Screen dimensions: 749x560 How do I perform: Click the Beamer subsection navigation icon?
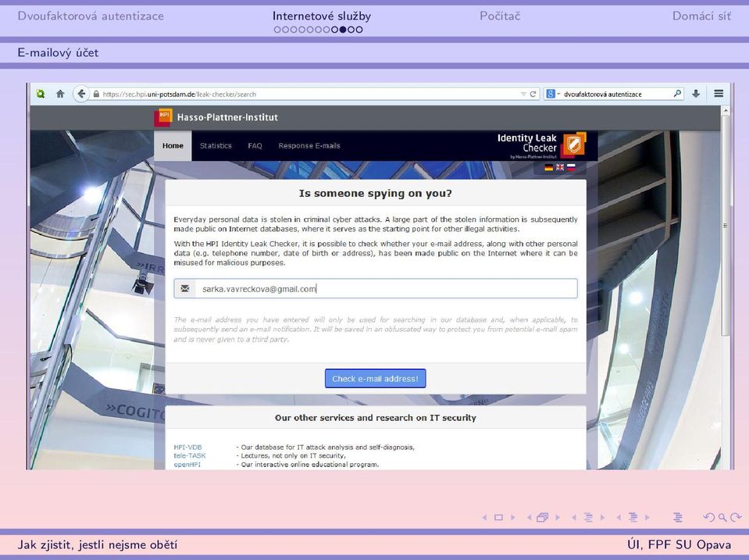589,518
